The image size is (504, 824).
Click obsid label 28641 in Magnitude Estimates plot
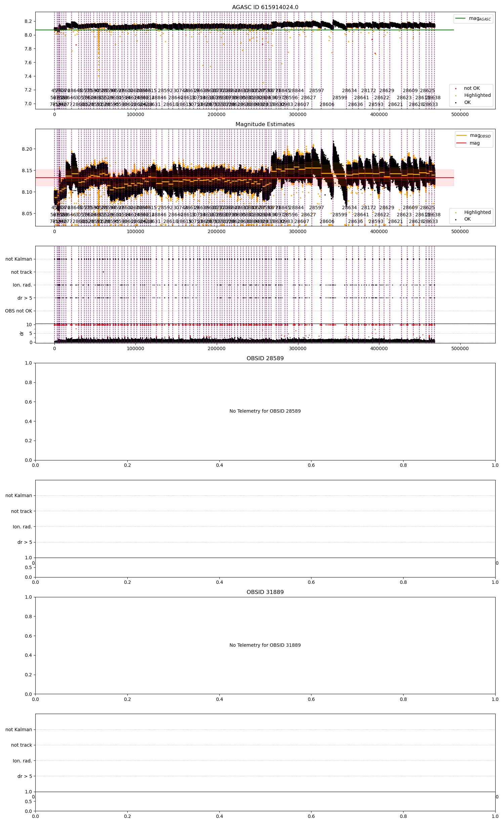[362, 215]
